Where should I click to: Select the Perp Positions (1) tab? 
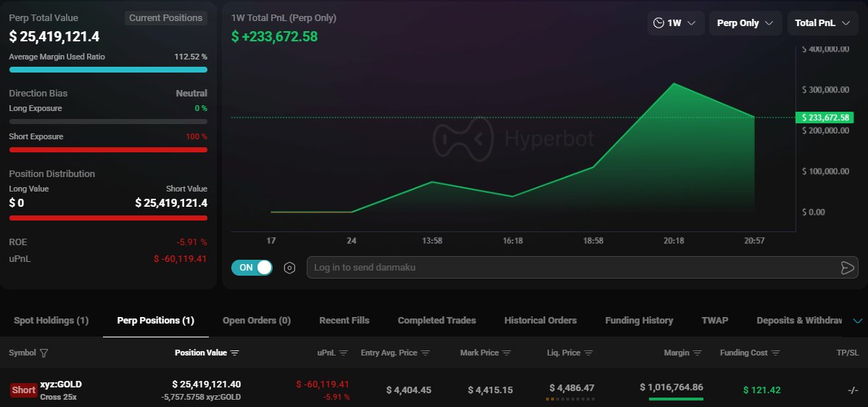point(156,321)
